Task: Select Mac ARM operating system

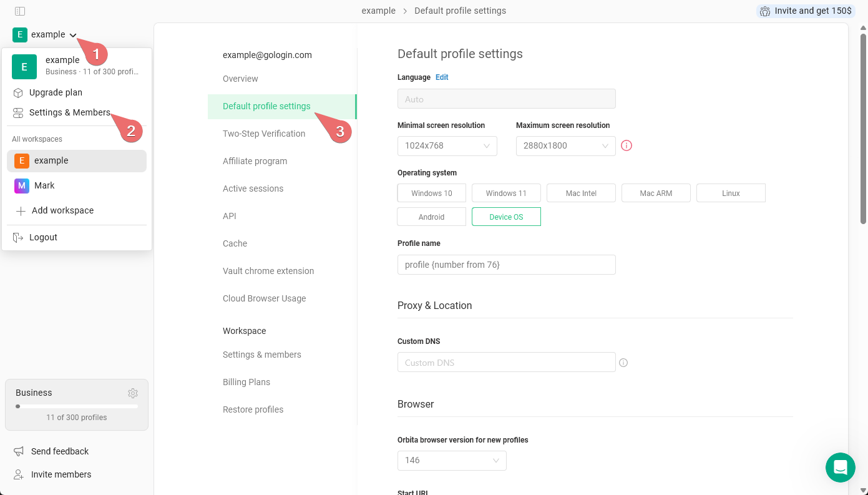Action: click(x=656, y=194)
